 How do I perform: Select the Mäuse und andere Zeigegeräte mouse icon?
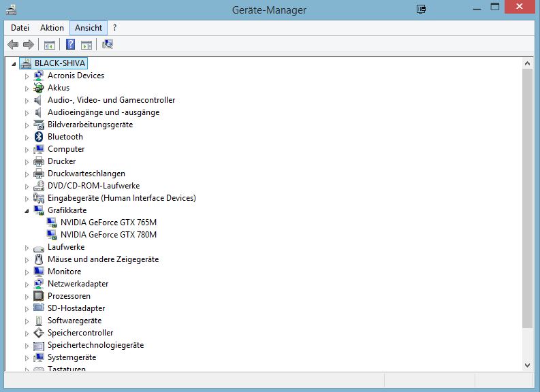39,259
